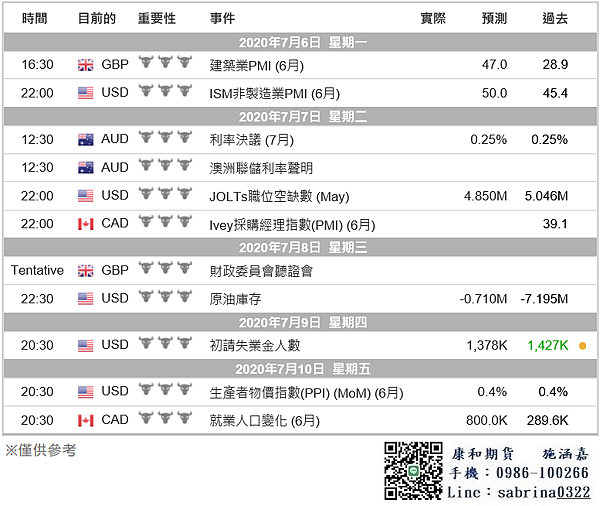Click UK flag in 建築業PMI row
Viewport: 600px width, 506px height.
pyautogui.click(x=85, y=65)
